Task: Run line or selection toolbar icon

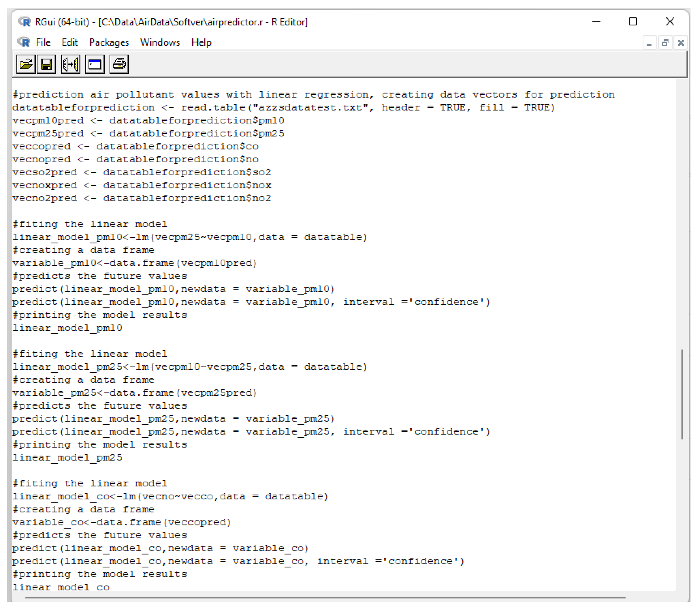Action: click(71, 64)
